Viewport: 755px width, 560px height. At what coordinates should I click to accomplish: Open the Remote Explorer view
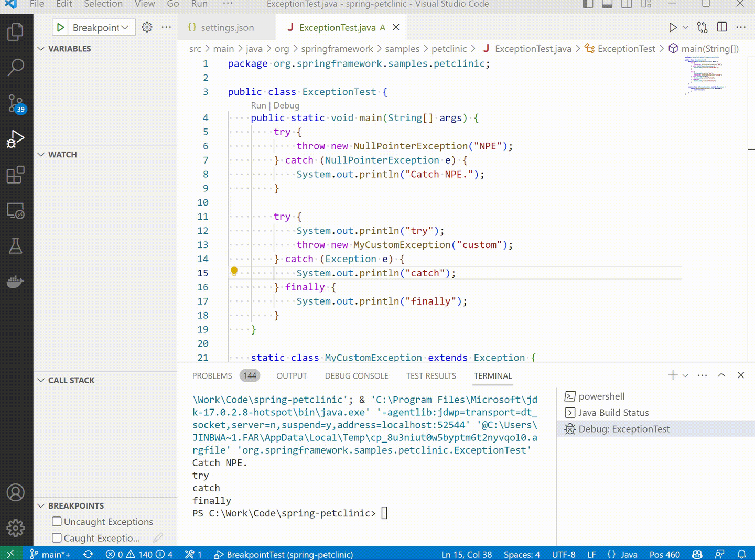[16, 210]
